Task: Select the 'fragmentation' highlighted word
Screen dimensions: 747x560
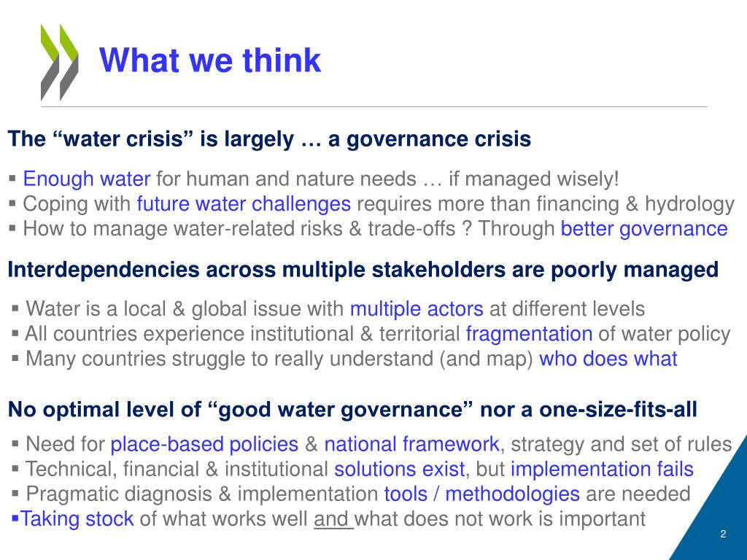Action: (530, 334)
